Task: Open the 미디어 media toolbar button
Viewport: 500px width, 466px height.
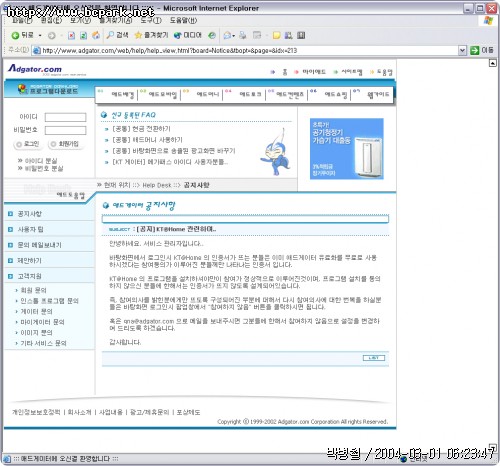Action: click(x=188, y=35)
